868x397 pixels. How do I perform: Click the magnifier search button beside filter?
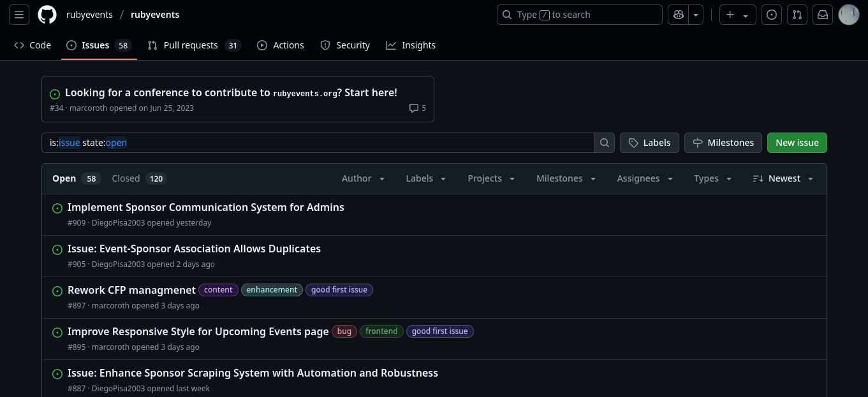605,143
